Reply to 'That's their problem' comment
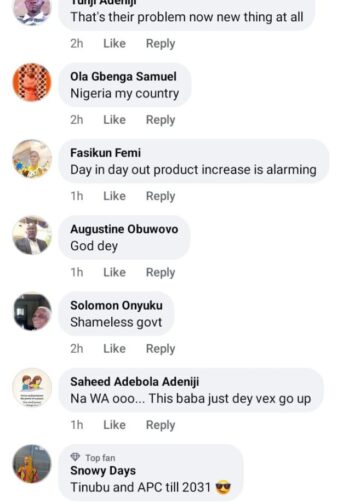Viewport: 360px width, 504px height. (160, 43)
